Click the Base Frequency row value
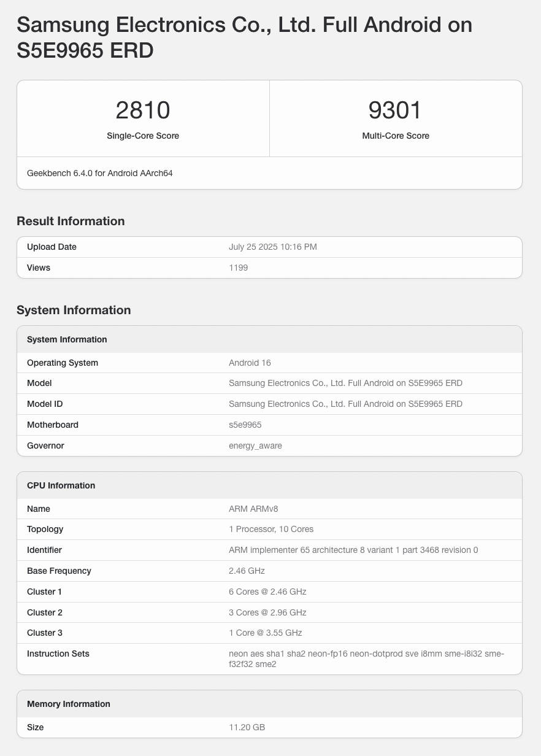 247,571
